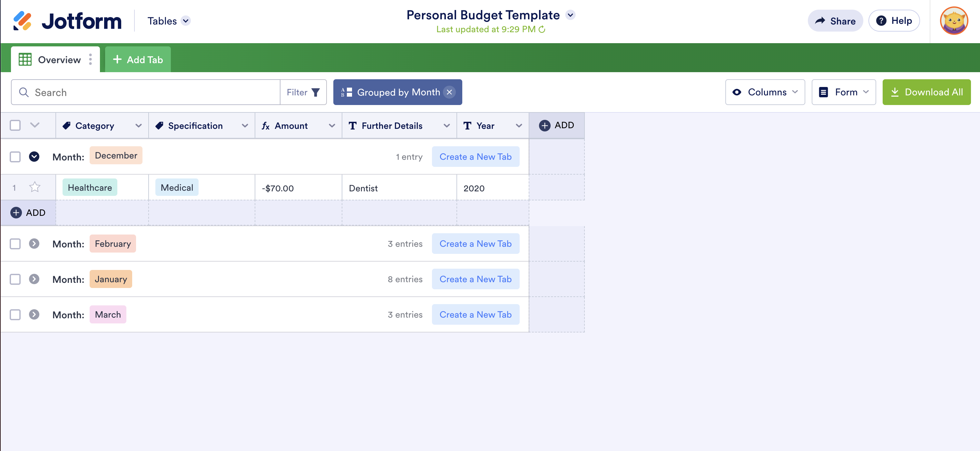Viewport: 980px width, 451px height.
Task: Remove the Grouped by Month grouping
Action: [449, 92]
